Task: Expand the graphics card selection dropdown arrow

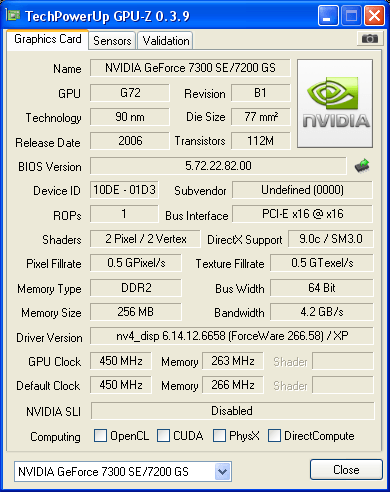Action: pyautogui.click(x=222, y=472)
